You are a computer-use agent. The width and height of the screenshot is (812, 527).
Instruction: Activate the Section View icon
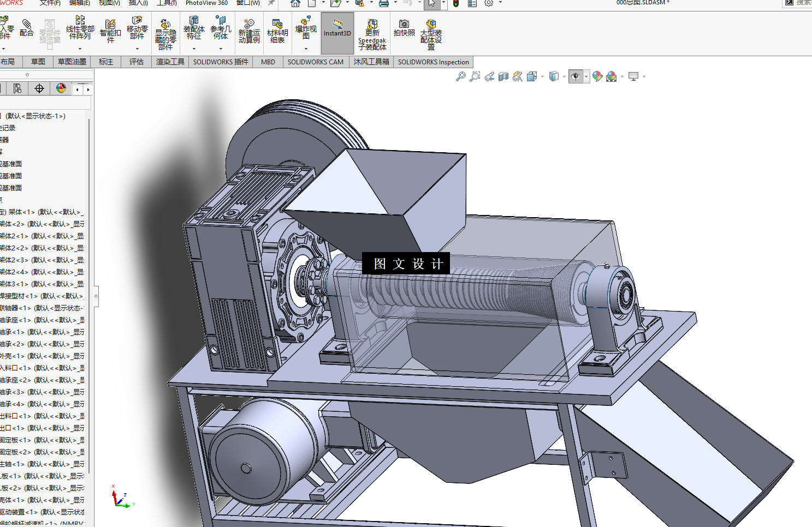pos(503,76)
